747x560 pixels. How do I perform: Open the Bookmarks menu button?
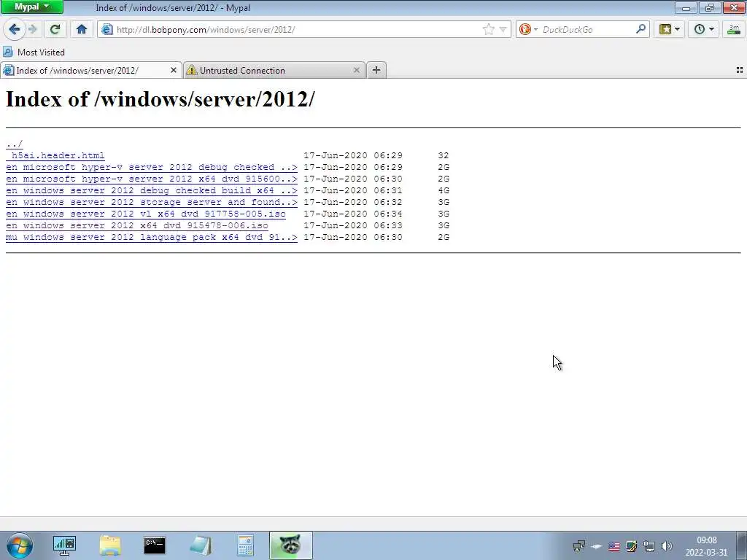tap(665, 29)
